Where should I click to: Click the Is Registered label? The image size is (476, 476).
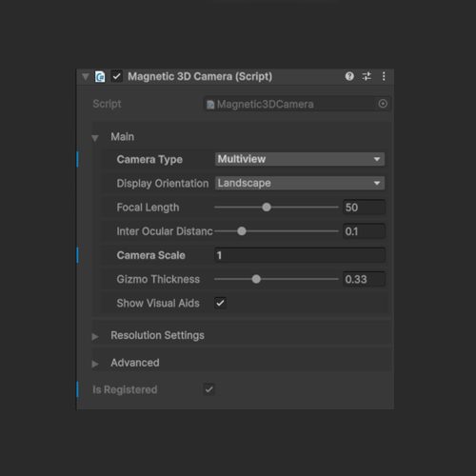tap(125, 389)
